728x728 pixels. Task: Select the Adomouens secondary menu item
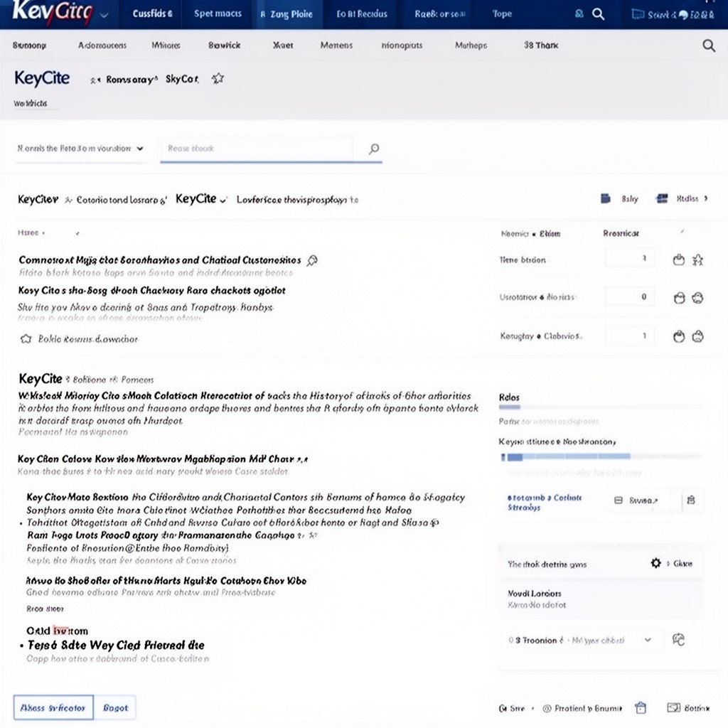102,45
